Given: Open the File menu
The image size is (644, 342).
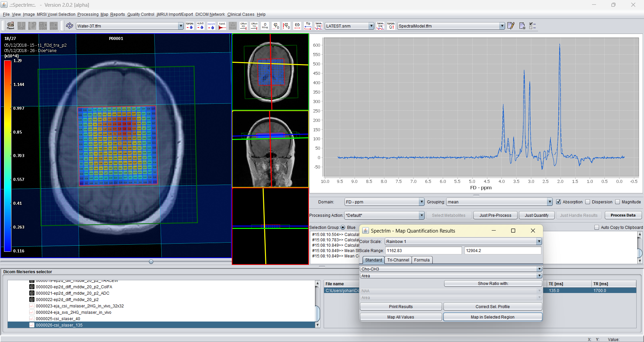Looking at the screenshot, I should pyautogui.click(x=6, y=14).
